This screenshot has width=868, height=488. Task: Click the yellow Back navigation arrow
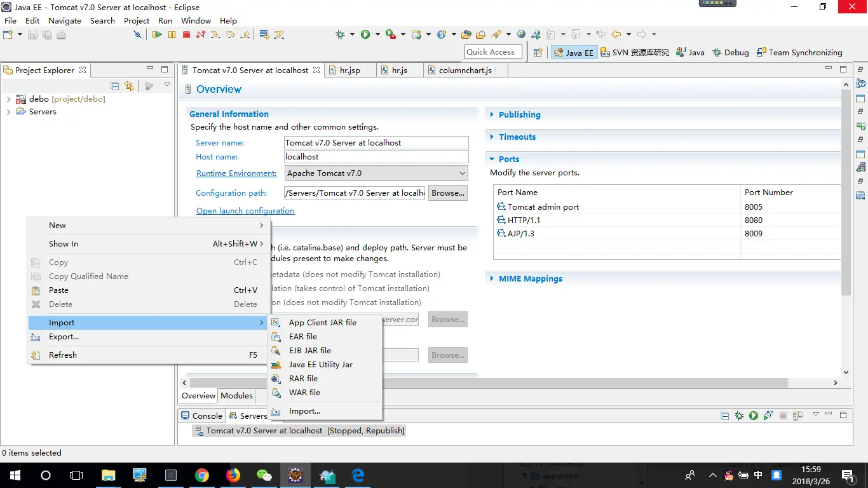click(x=616, y=35)
